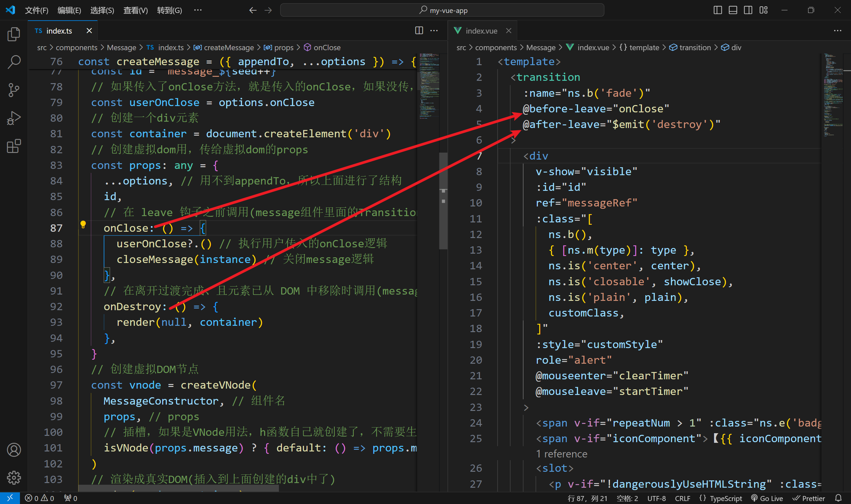
Task: Click the lightbulb code action icon
Action: coord(83,224)
